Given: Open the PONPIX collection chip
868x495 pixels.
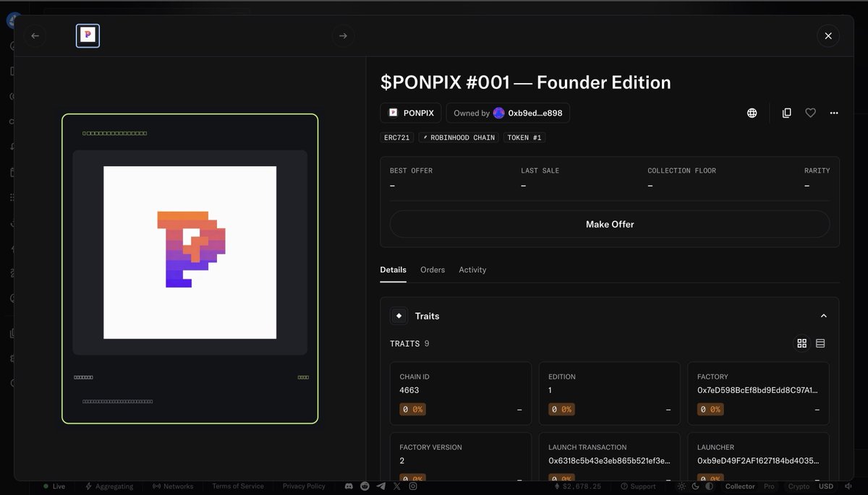Looking at the screenshot, I should click(x=411, y=113).
